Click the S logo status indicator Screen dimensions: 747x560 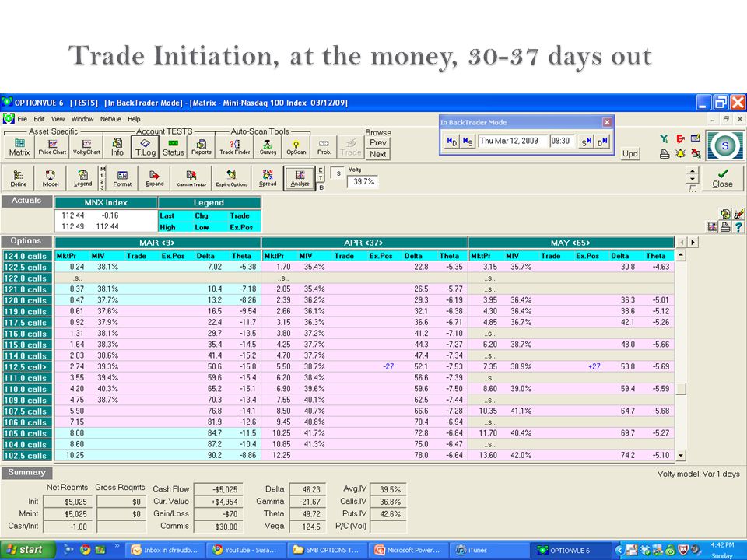[724, 145]
